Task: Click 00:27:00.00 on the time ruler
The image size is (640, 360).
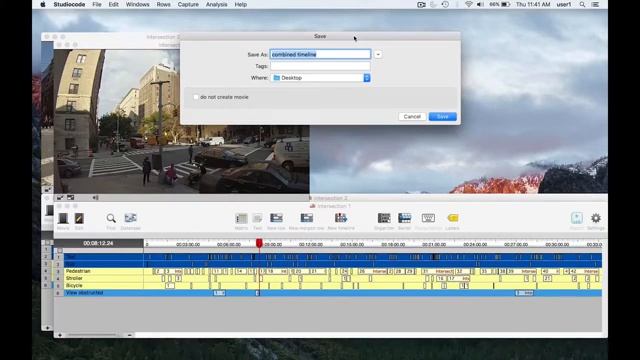Action: [x=516, y=244]
